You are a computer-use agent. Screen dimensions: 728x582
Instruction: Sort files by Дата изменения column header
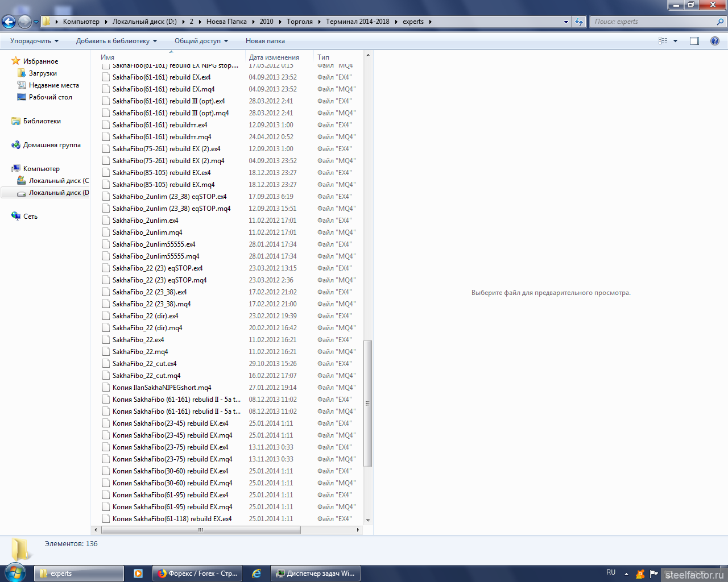[274, 57]
